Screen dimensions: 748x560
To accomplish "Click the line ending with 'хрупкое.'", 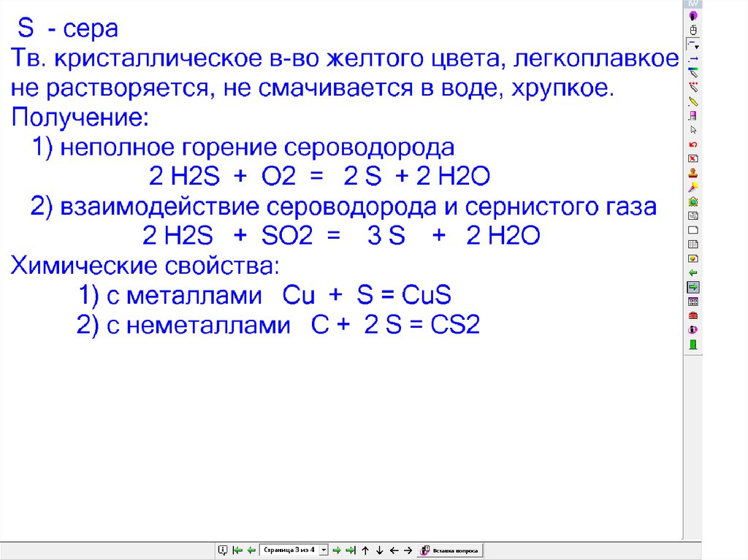I will [x=313, y=89].
